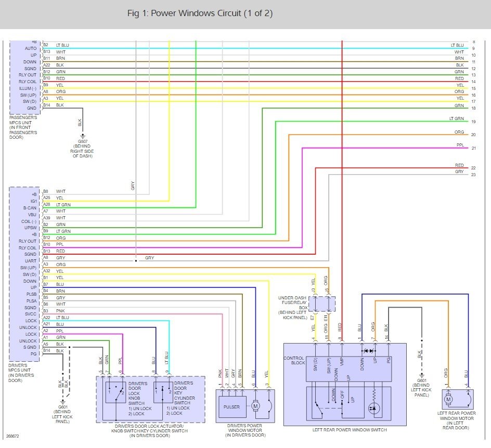This screenshot has height=448, width=491.
Task: Click the SVCC pin label
Action: (31, 314)
